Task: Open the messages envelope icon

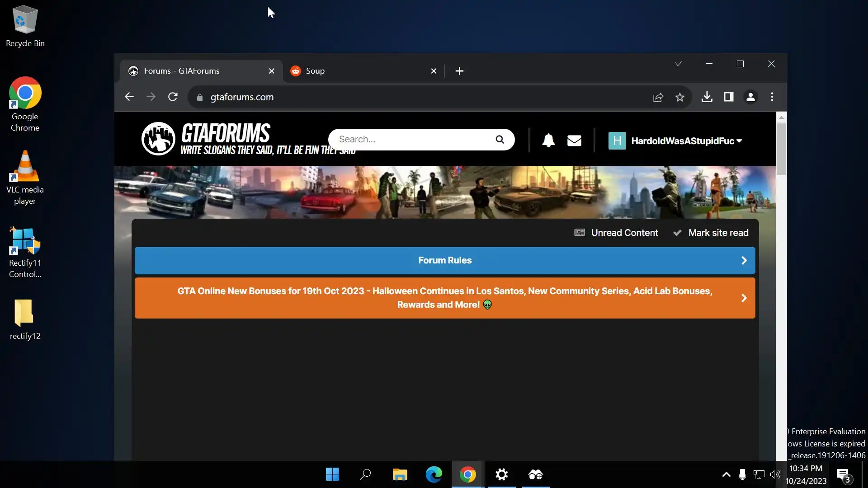Action: click(574, 141)
